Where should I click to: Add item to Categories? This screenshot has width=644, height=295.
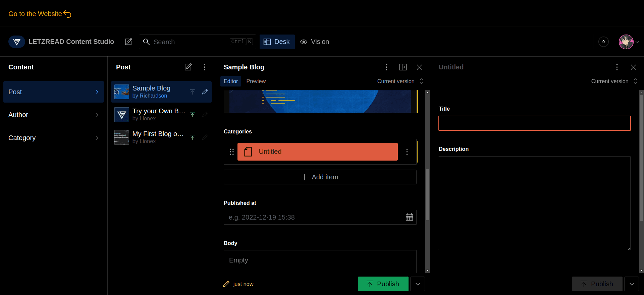(x=320, y=177)
